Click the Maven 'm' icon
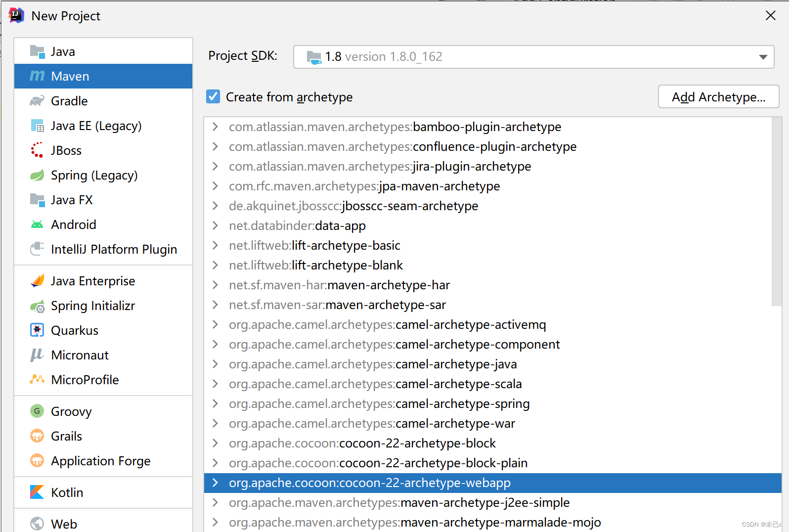Image resolution: width=789 pixels, height=532 pixels. 37,76
